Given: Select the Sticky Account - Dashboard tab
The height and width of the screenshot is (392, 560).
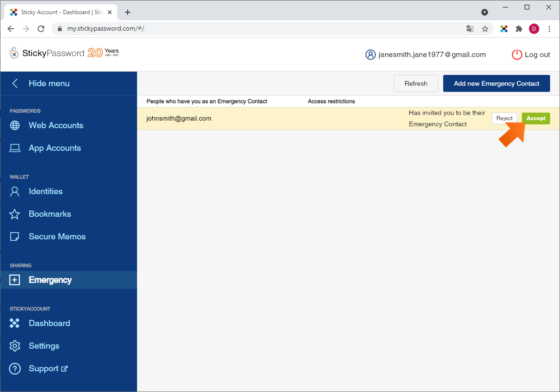Looking at the screenshot, I should tap(61, 12).
